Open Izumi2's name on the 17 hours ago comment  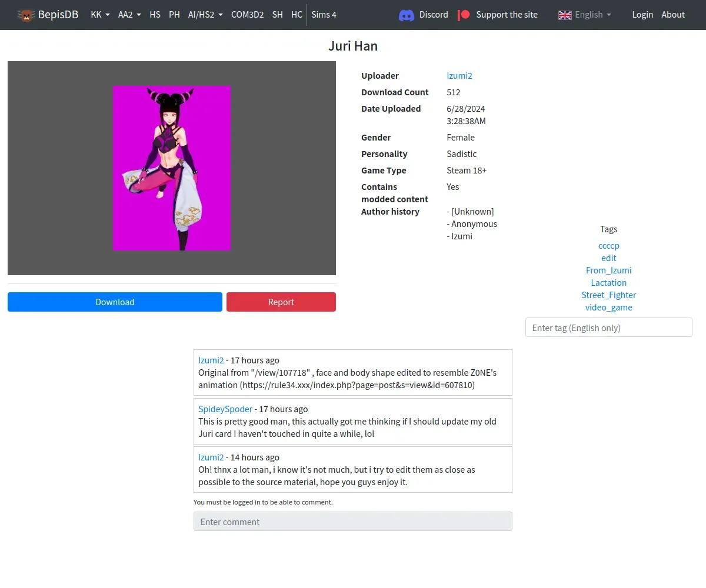pyautogui.click(x=211, y=360)
